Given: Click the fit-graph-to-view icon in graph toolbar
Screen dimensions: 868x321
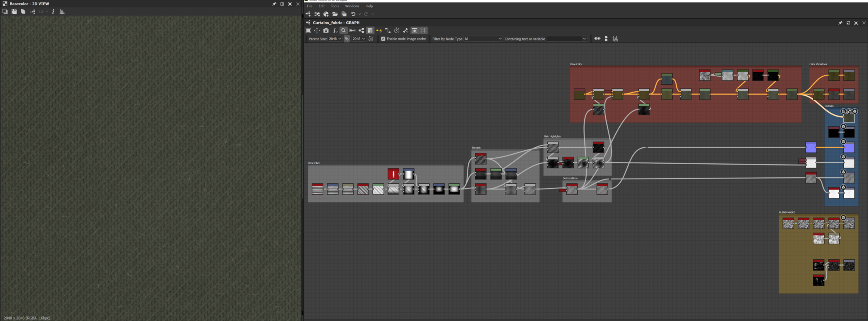Looking at the screenshot, I should 308,30.
